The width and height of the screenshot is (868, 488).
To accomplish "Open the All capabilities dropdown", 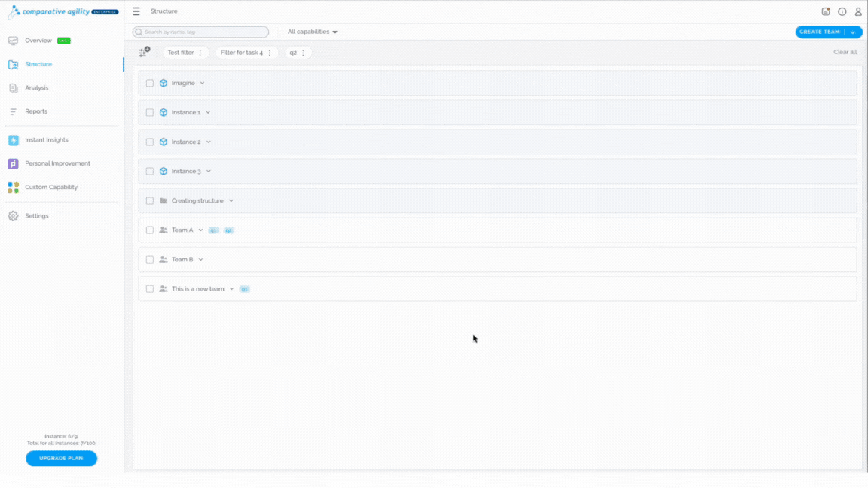I will click(312, 32).
